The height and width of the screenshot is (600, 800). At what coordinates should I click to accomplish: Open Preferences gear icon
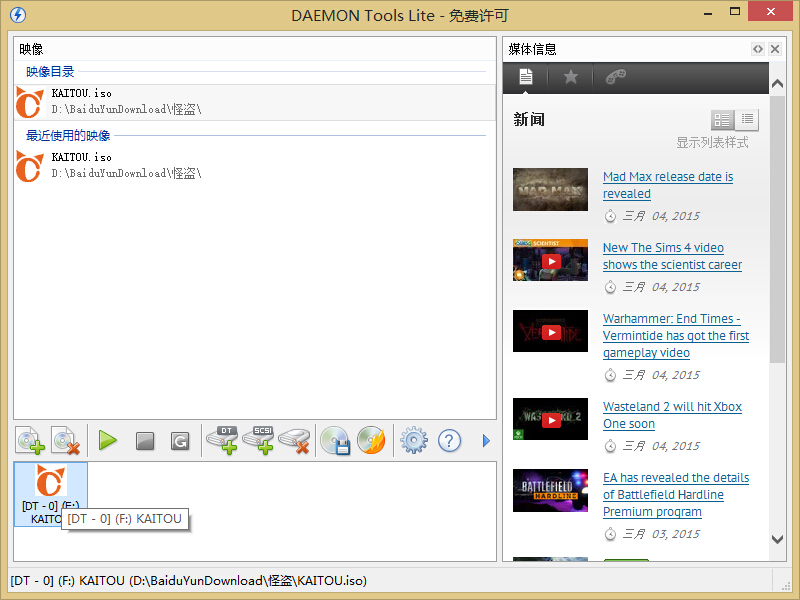414,440
